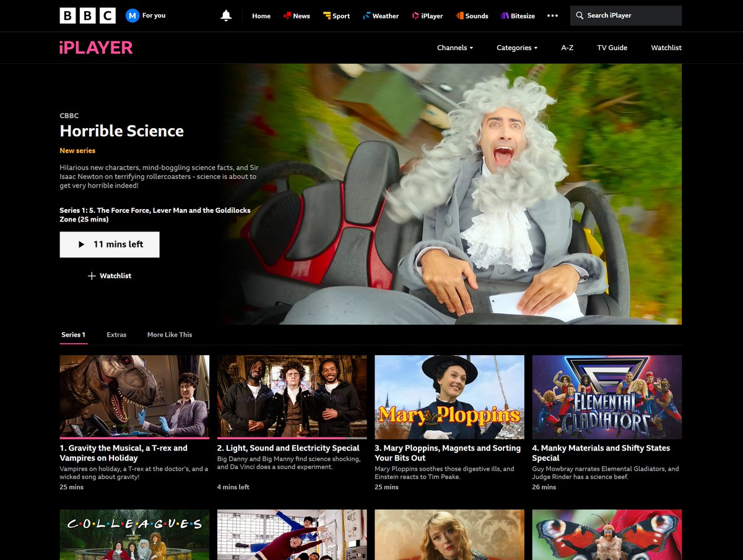
Task: Open Elemental Gladiators episode thumbnail
Action: [x=607, y=396]
